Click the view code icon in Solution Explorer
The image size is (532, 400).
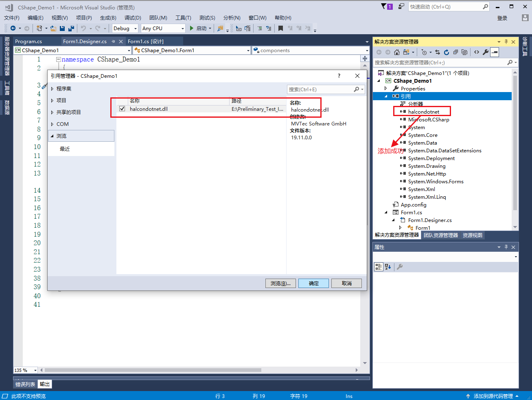pyautogui.click(x=477, y=52)
